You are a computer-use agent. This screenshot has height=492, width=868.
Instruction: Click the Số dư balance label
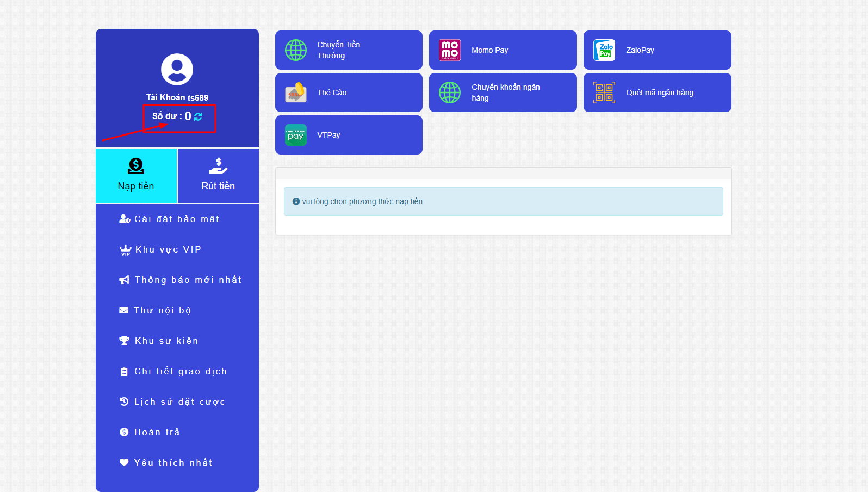click(x=166, y=116)
